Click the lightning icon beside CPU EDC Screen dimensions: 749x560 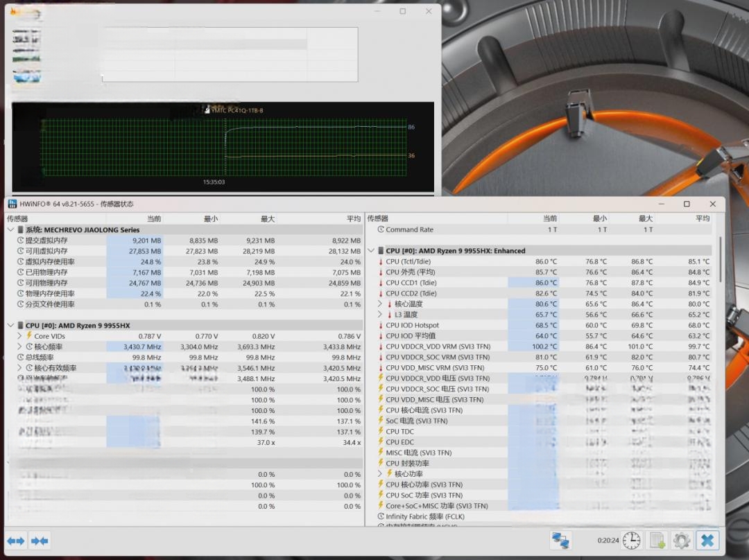(x=381, y=441)
